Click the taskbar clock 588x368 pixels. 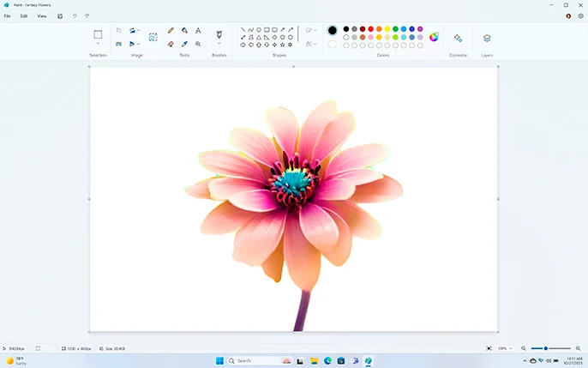tap(573, 361)
